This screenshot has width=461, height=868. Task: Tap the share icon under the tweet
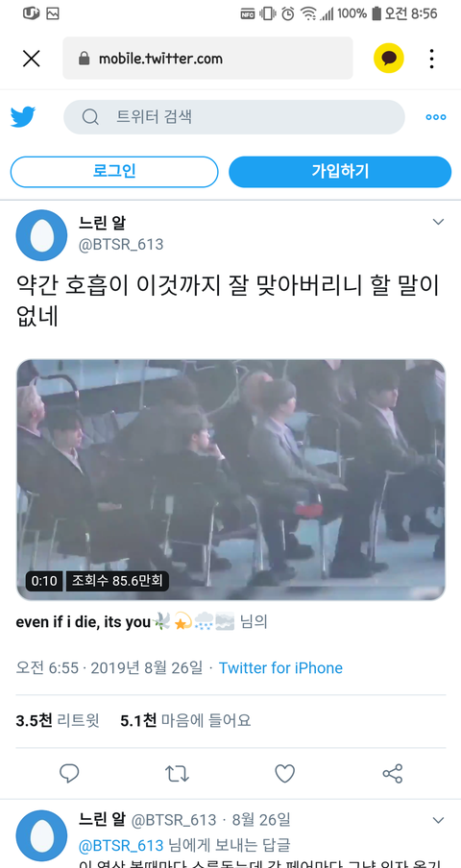[x=393, y=773]
